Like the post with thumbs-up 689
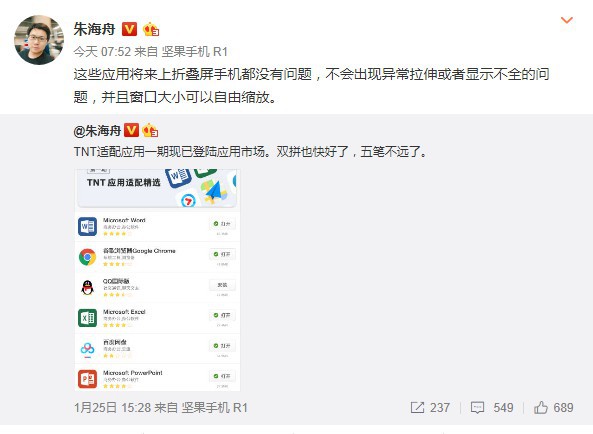Image resolution: width=593 pixels, height=434 pixels. 553,408
